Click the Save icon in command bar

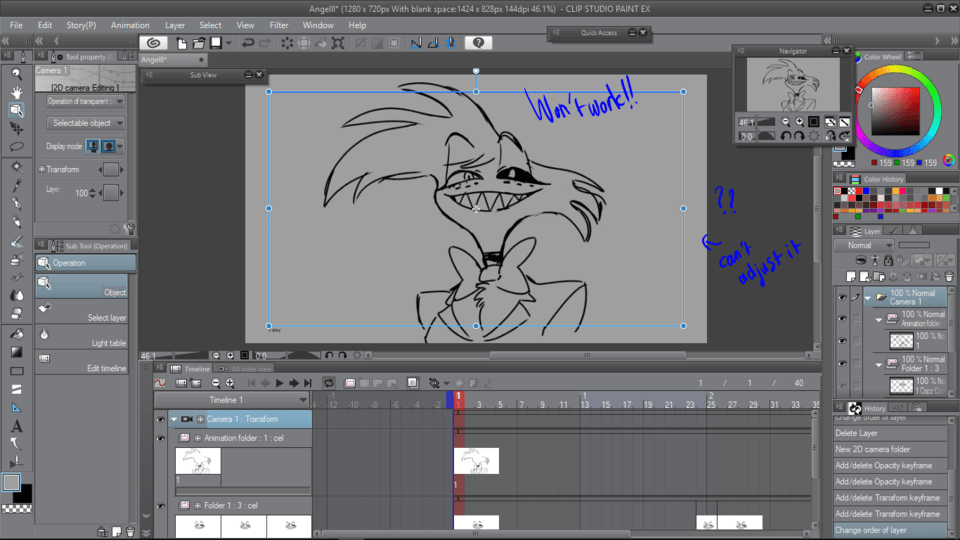pos(216,43)
